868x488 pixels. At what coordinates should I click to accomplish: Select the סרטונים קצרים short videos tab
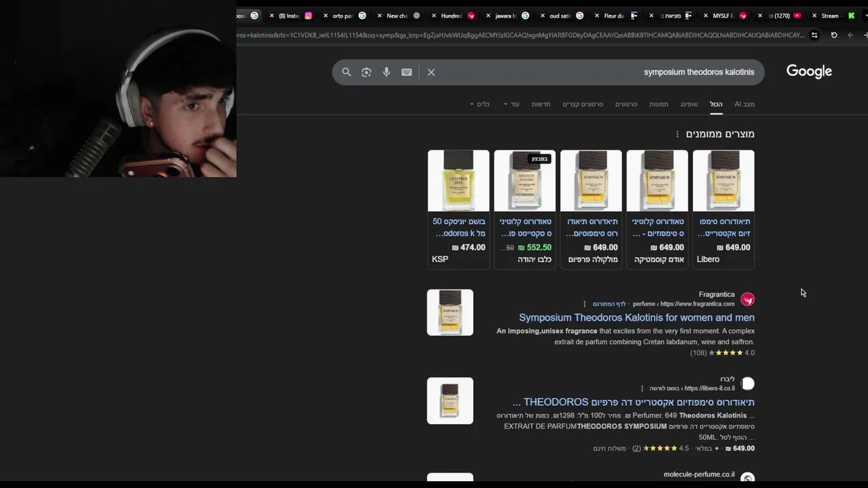tap(583, 104)
